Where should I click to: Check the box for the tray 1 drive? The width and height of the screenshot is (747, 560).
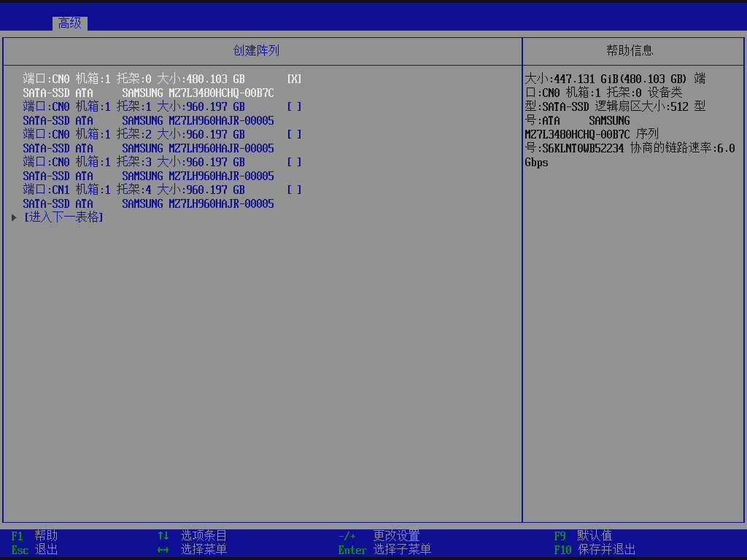(294, 106)
